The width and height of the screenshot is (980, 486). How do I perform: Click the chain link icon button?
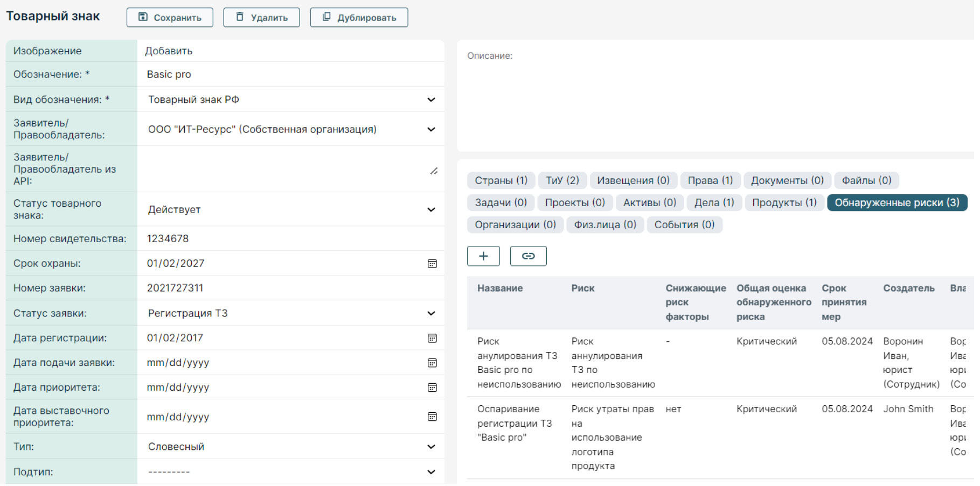click(x=527, y=256)
